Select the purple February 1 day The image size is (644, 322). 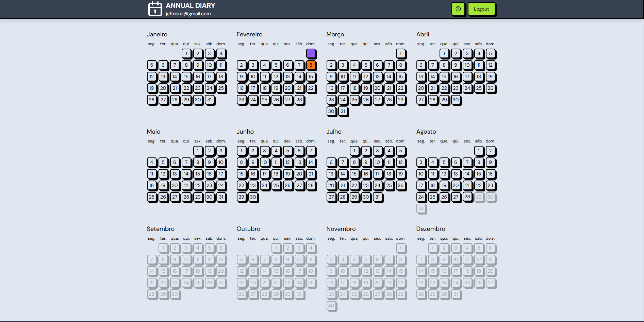311,53
